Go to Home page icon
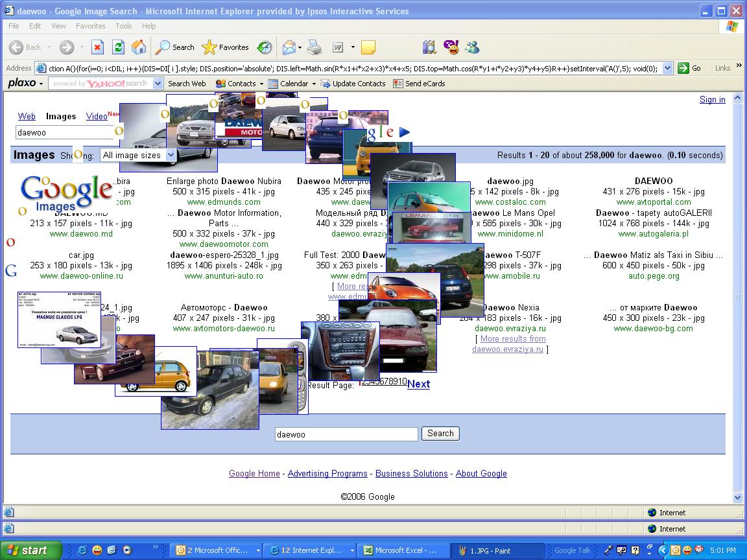The width and height of the screenshot is (747, 560). pos(139,47)
